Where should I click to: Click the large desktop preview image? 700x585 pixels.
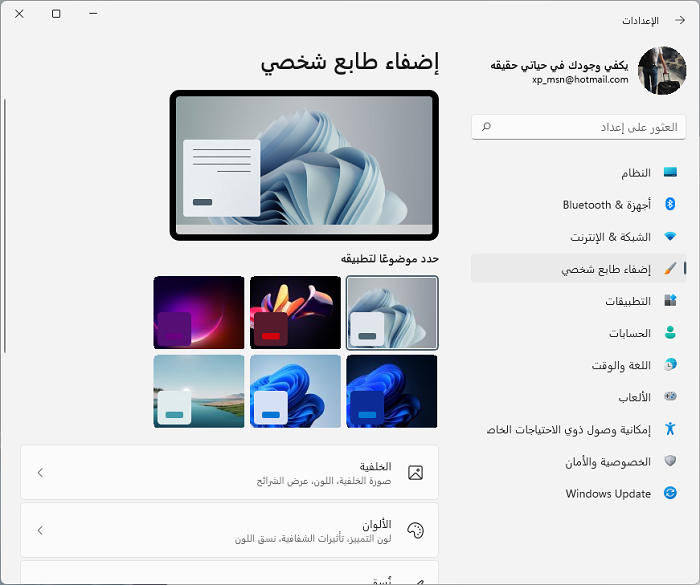pos(304,165)
